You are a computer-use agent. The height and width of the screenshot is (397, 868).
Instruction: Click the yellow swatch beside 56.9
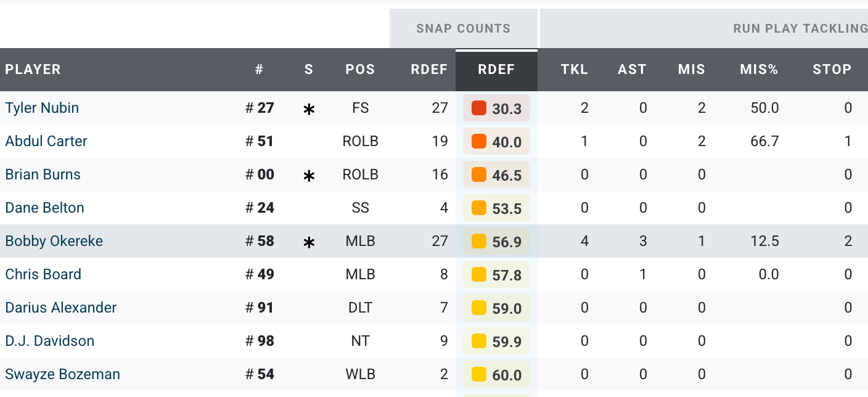[x=479, y=242]
